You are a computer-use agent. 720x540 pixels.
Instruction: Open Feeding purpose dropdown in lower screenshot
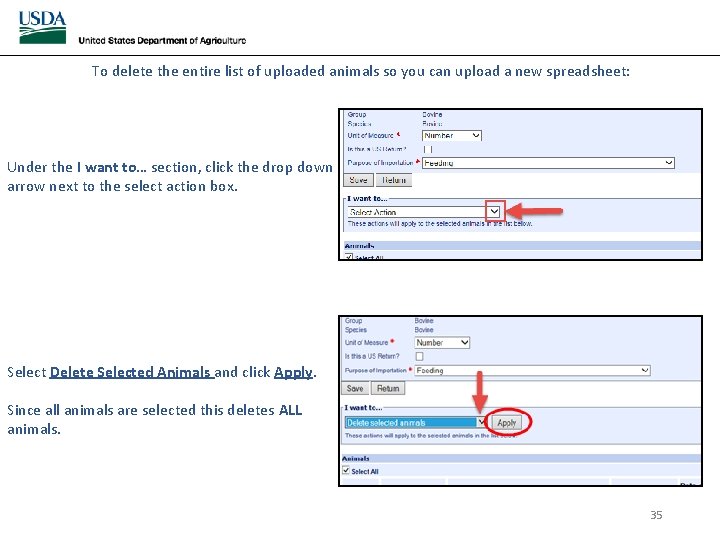click(x=532, y=371)
